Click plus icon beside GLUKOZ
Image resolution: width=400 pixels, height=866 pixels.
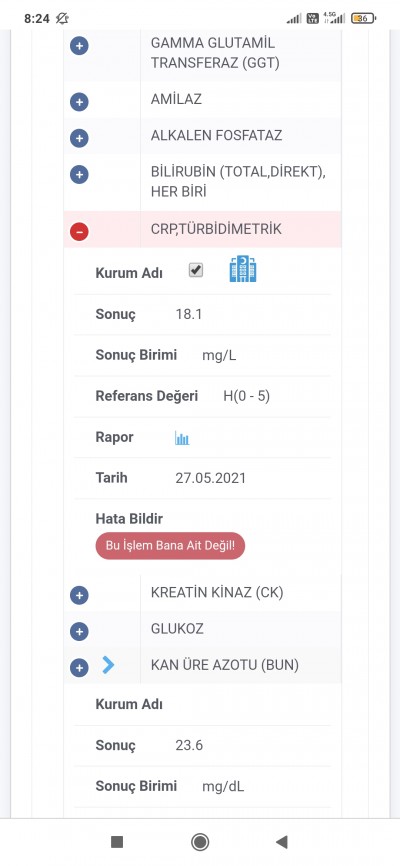click(79, 631)
